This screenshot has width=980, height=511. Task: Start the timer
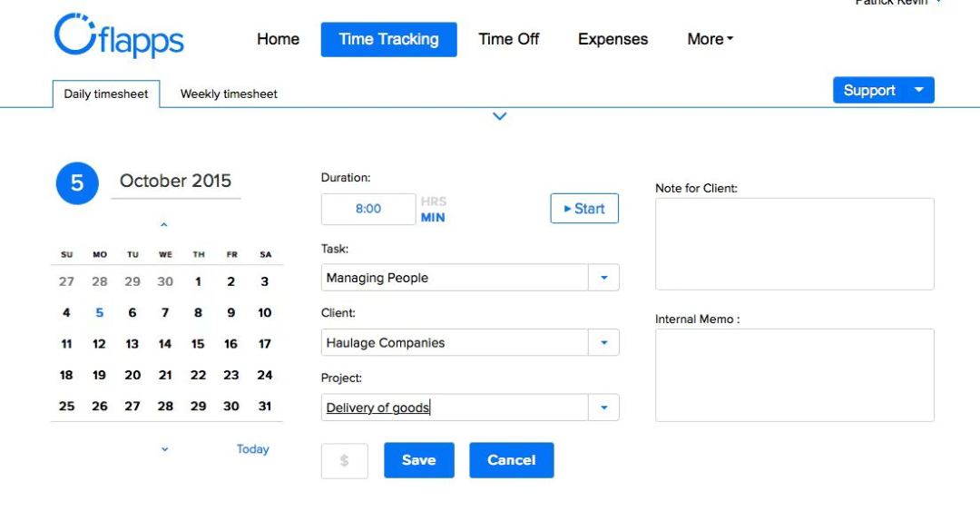(x=584, y=209)
